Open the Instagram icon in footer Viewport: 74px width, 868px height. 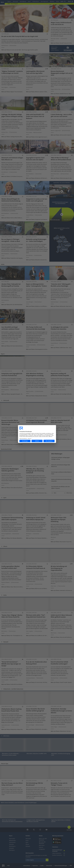[x=40, y=830]
